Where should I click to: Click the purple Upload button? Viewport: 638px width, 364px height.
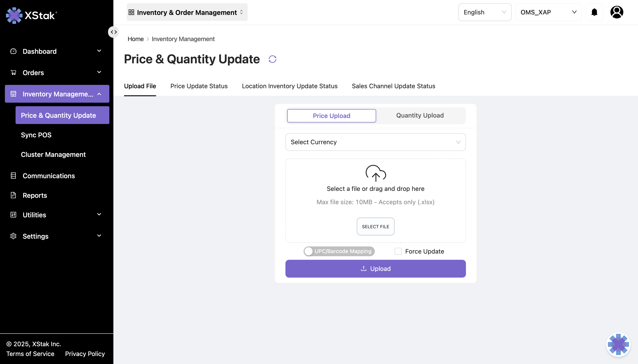(375, 269)
